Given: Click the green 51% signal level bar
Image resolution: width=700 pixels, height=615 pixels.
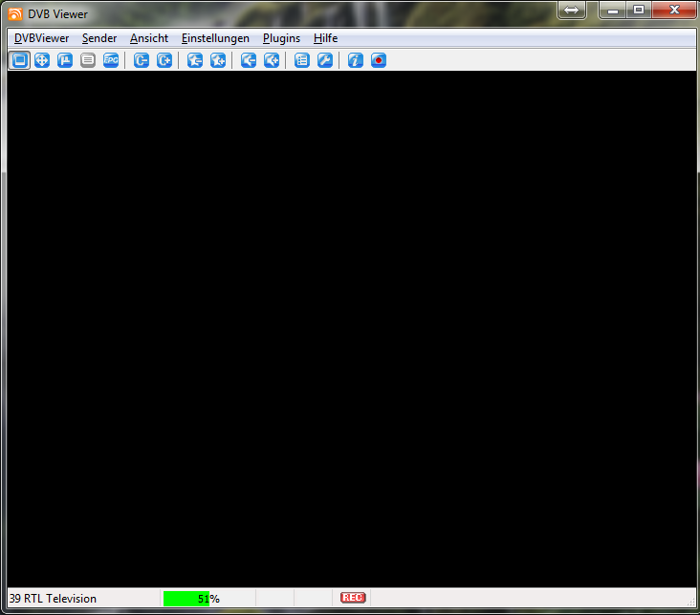Looking at the screenshot, I should (186, 599).
